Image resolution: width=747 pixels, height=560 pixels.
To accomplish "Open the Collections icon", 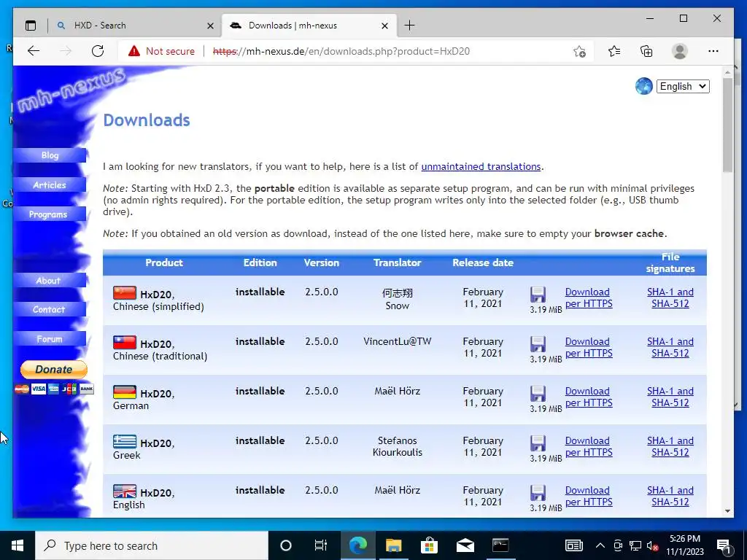I will coord(646,51).
